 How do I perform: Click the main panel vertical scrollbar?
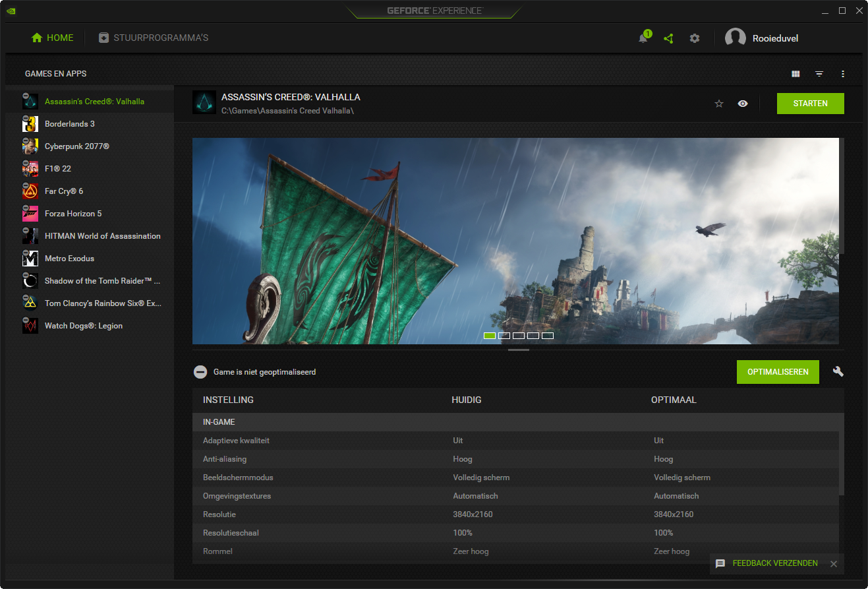coord(842,196)
